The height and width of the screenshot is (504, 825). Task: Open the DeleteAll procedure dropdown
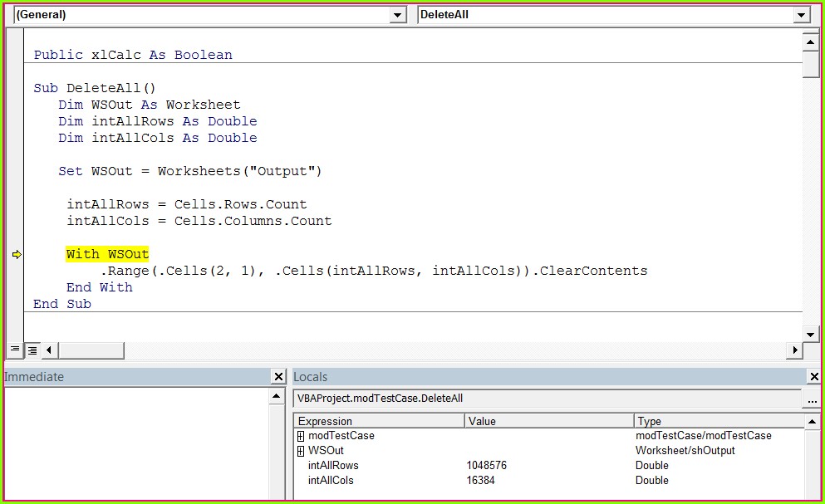pos(802,15)
